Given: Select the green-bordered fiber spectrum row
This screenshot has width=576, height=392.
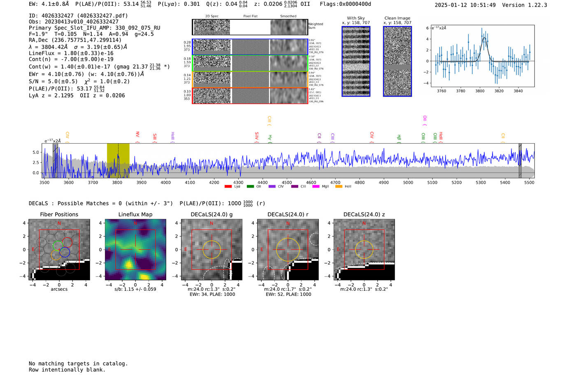Looking at the screenshot, I should [x=250, y=63].
